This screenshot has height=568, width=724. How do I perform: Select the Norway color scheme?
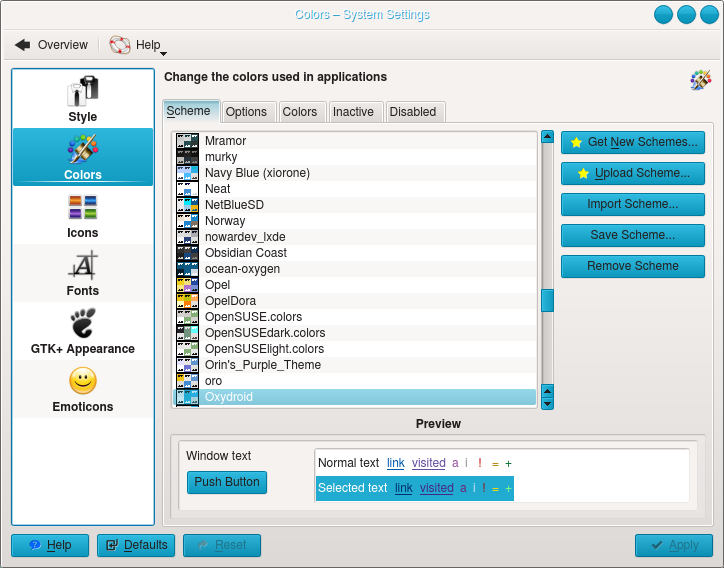355,221
